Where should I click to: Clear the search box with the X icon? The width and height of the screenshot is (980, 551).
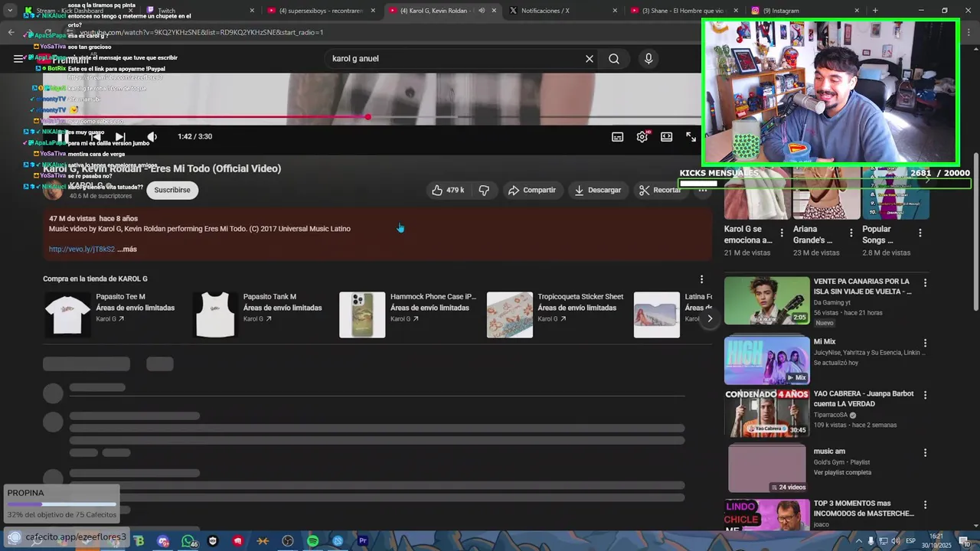point(590,59)
